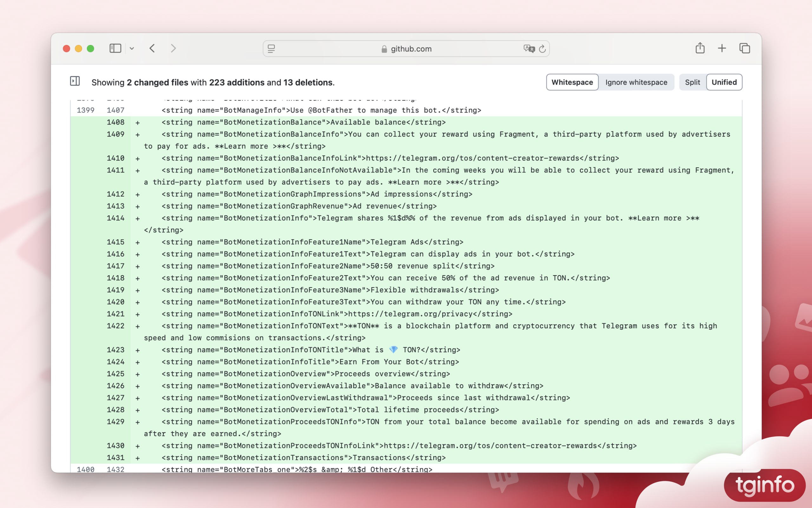This screenshot has height=508, width=812.
Task: Click the BotManageInfo string on line 1407
Action: pyautogui.click(x=321, y=110)
